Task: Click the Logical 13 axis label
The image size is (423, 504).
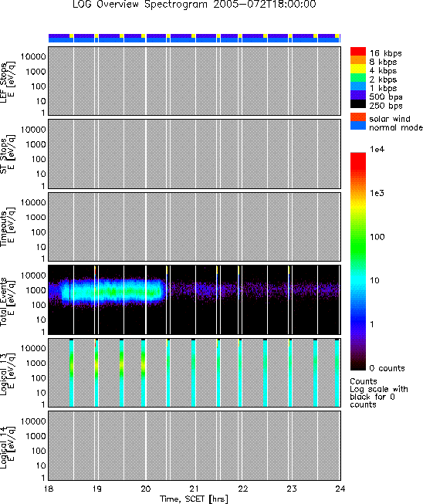Action: [x=8, y=374]
